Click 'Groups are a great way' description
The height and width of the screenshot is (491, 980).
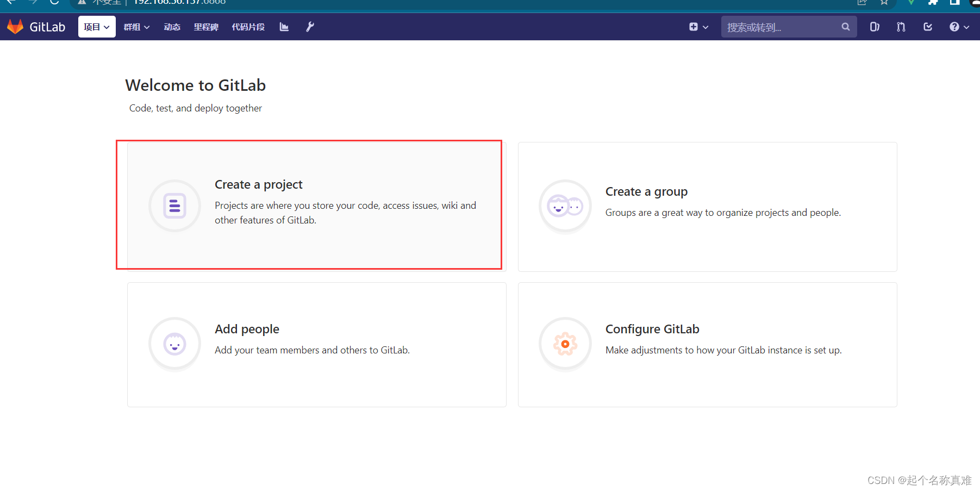723,213
